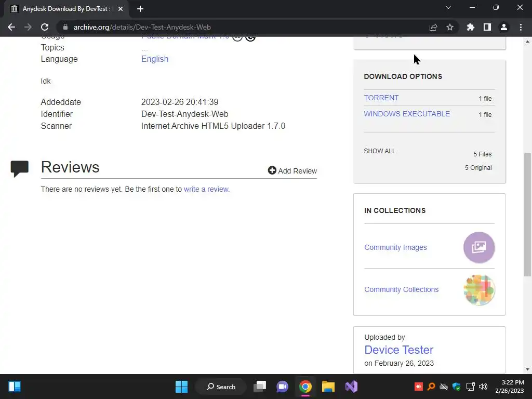The width and height of the screenshot is (532, 399).
Task: Open Windows Security shield tray icon
Action: pyautogui.click(x=457, y=387)
